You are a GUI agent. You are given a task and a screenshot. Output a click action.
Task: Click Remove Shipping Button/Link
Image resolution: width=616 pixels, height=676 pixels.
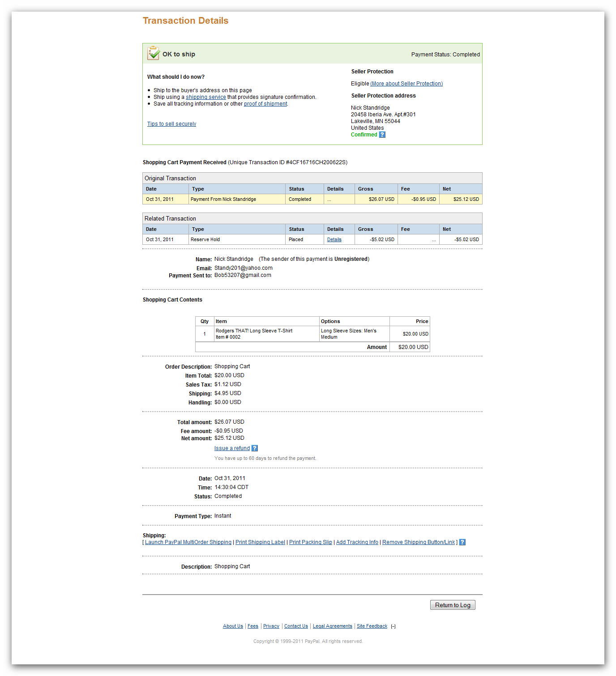coord(419,542)
